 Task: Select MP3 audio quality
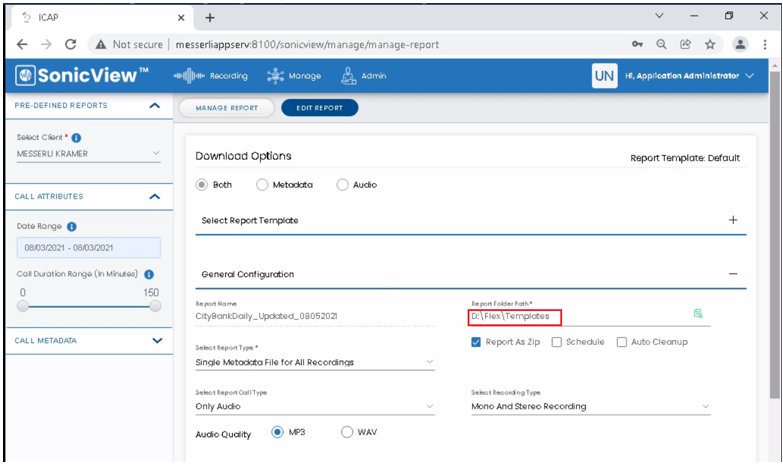277,432
